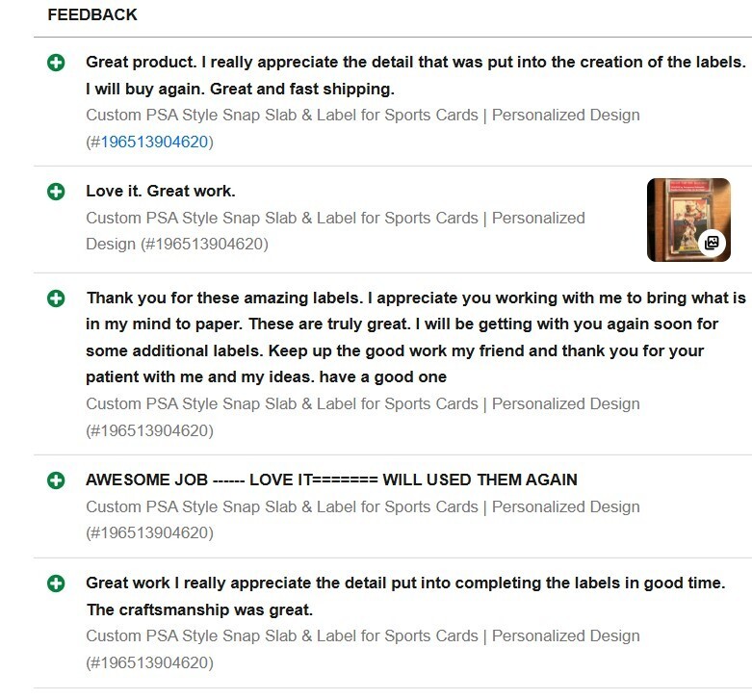This screenshot has height=700, width=752.
Task: Click item title under 'AWESOME JOB' feedback
Action: [x=362, y=506]
